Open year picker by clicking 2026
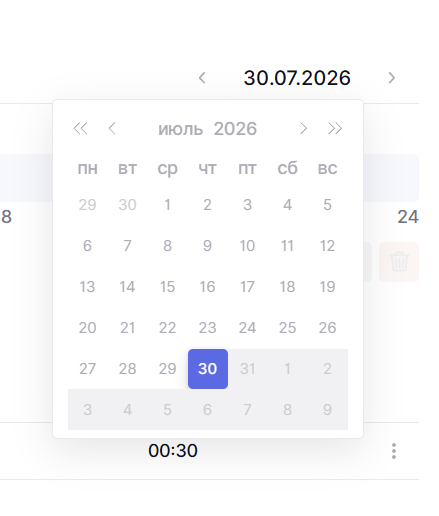439x516 pixels. tap(235, 129)
